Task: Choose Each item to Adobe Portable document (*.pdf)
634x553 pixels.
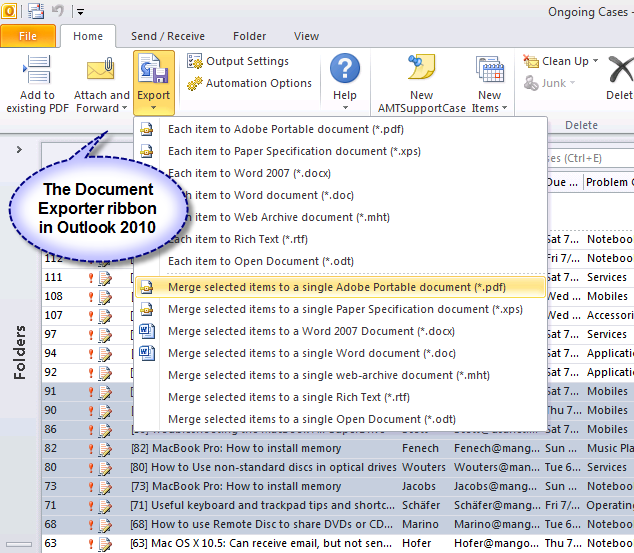Action: pos(340,129)
